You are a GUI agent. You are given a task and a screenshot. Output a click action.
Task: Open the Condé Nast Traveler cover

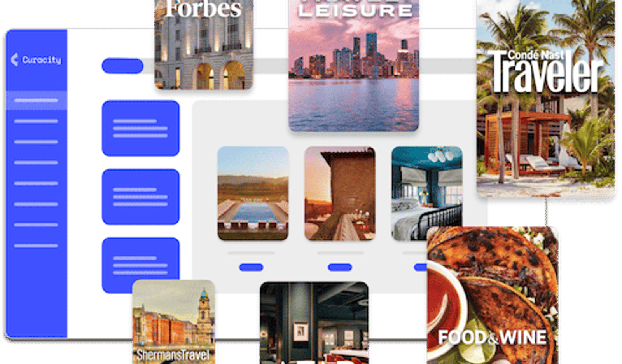[x=545, y=98]
